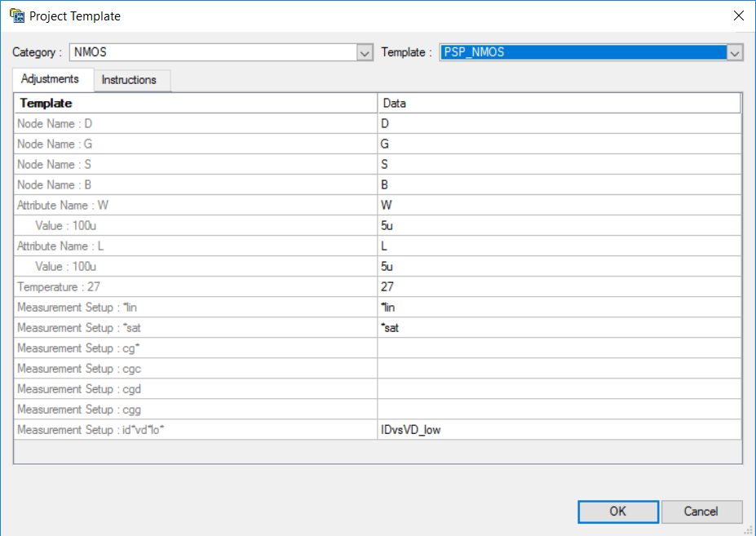Click the Cancel button
Screen dimensions: 756x536
click(701, 512)
